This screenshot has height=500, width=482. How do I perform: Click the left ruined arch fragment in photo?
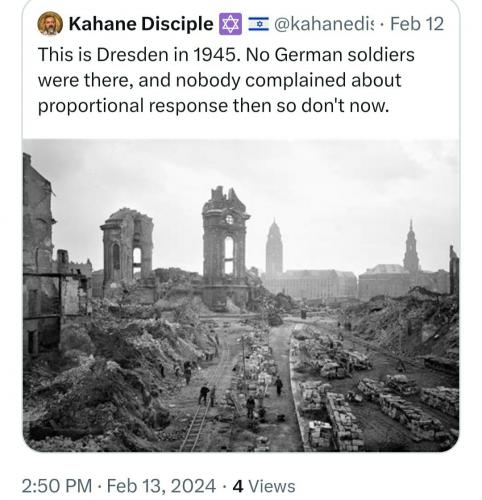tap(127, 250)
